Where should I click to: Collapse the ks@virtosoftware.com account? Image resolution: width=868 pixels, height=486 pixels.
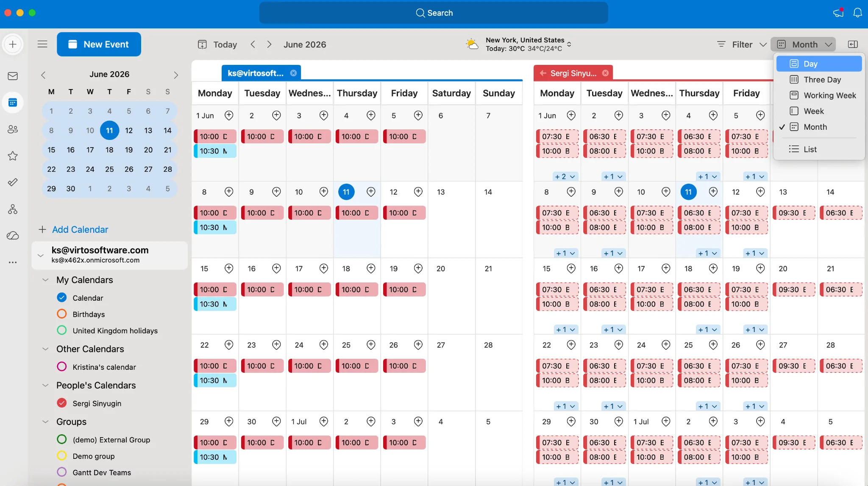pyautogui.click(x=41, y=255)
